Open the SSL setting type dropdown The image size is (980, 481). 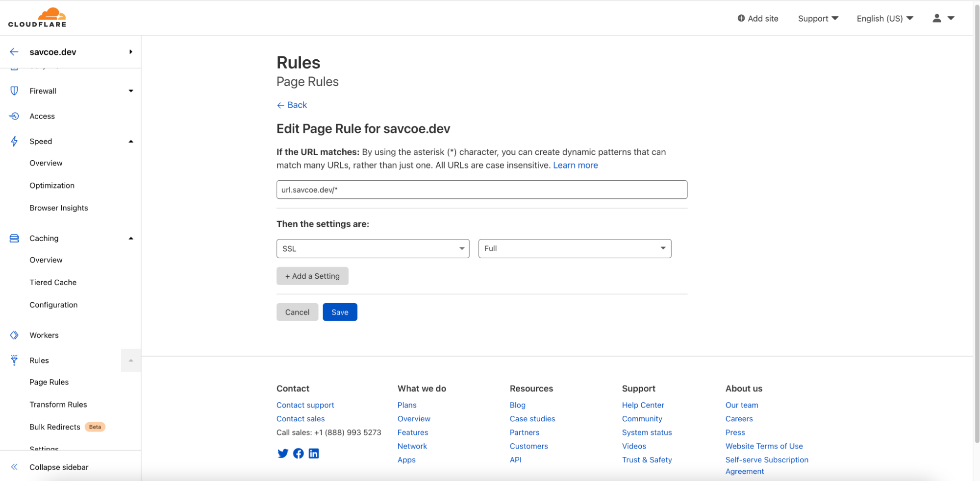[373, 249]
